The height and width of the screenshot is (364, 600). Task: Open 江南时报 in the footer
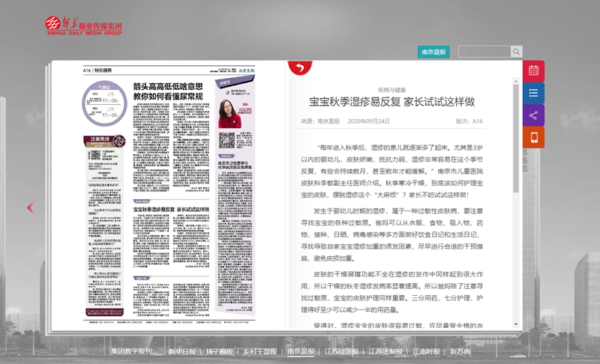coord(426,351)
